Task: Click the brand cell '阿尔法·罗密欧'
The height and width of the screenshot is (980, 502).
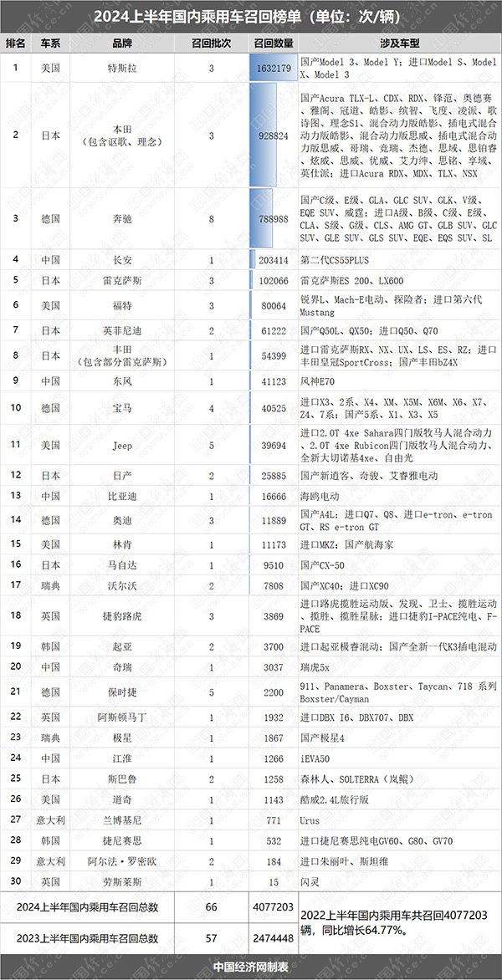Action: [x=122, y=861]
